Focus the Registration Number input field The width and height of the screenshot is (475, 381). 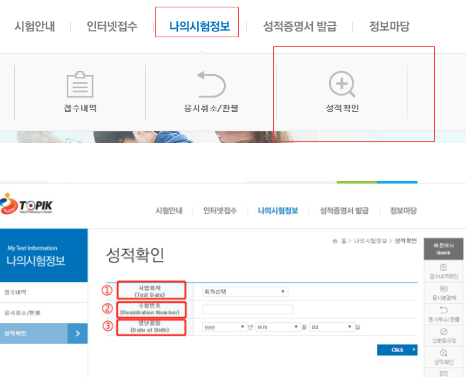(x=247, y=309)
